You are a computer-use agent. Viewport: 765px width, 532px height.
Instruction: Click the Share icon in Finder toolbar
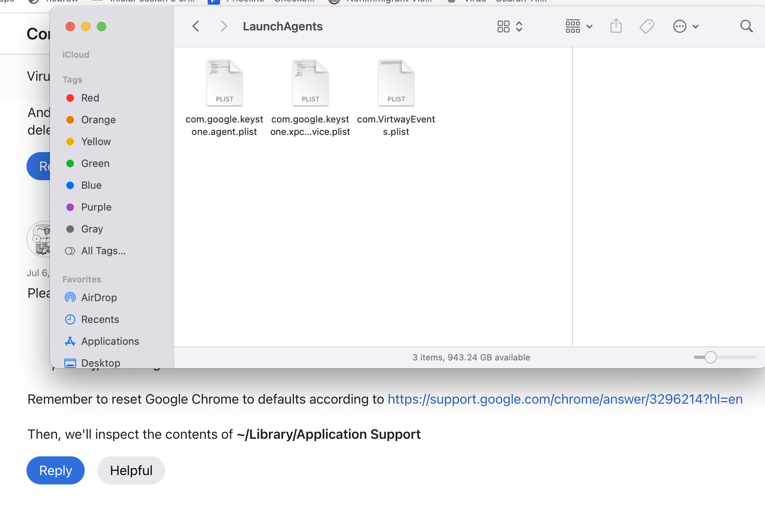(x=616, y=27)
